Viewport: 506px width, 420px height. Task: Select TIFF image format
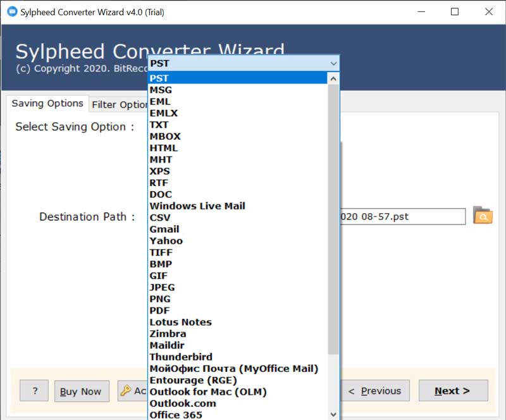(238, 252)
